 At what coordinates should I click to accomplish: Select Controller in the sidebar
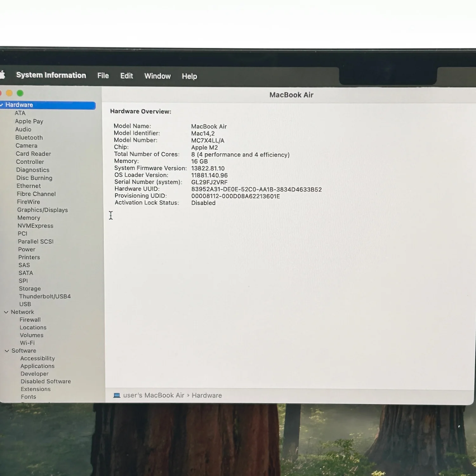[30, 162]
